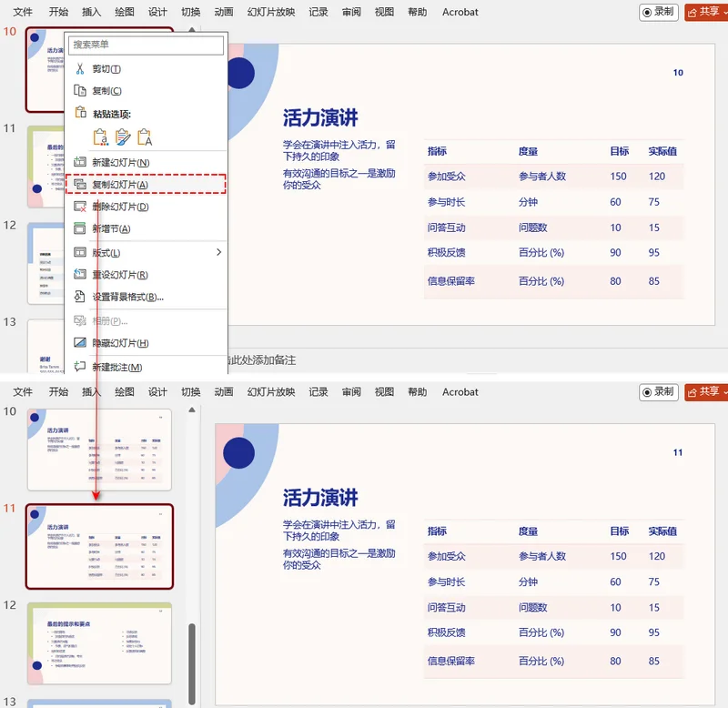
Task: Click the thumbnail pane scroll-up arrow, bottom window
Action: coord(192,410)
